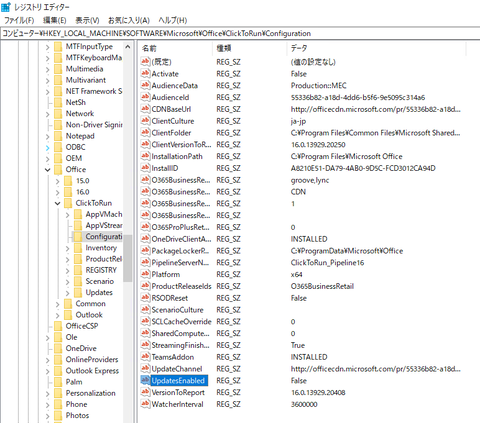Select the Updates folder icon
Viewport: 480px width, 423px height.
point(78,293)
